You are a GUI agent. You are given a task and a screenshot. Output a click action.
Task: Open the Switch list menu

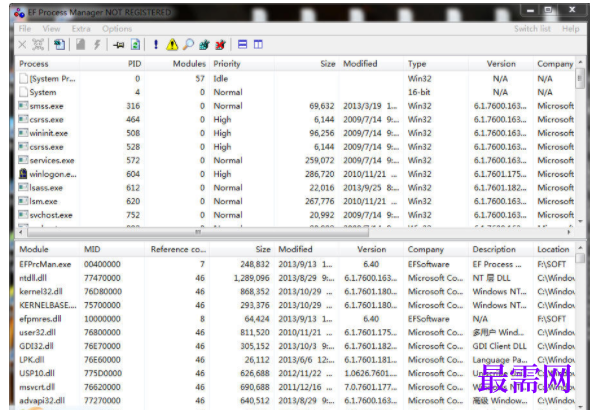(532, 29)
